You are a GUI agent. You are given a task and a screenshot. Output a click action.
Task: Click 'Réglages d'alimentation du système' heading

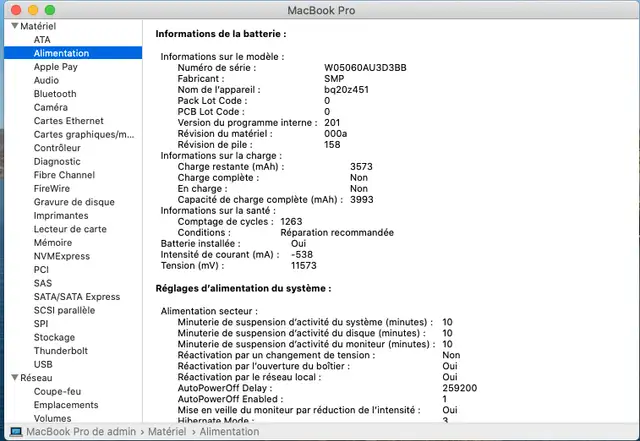click(243, 288)
